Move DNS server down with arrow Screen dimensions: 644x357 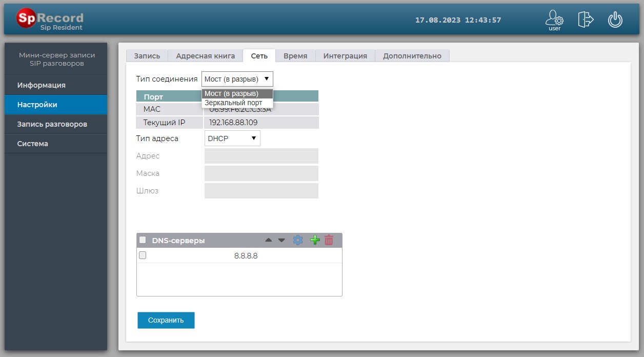[281, 240]
